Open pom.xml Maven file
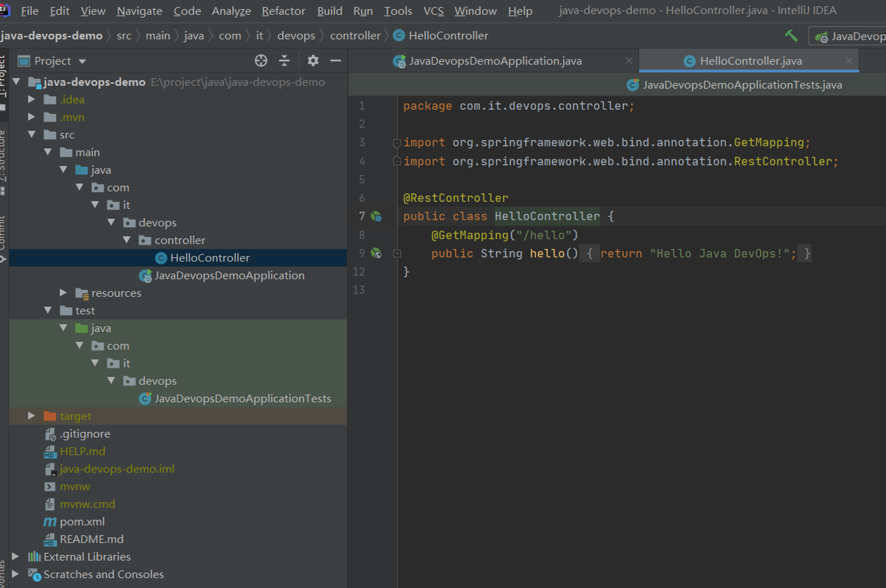Image resolution: width=886 pixels, height=588 pixels. pyautogui.click(x=82, y=522)
